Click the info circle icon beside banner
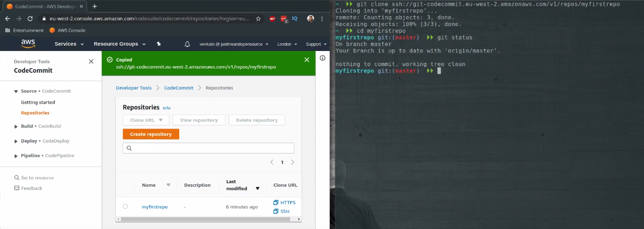Image resolution: width=644 pixels, height=229 pixels. coord(323,58)
